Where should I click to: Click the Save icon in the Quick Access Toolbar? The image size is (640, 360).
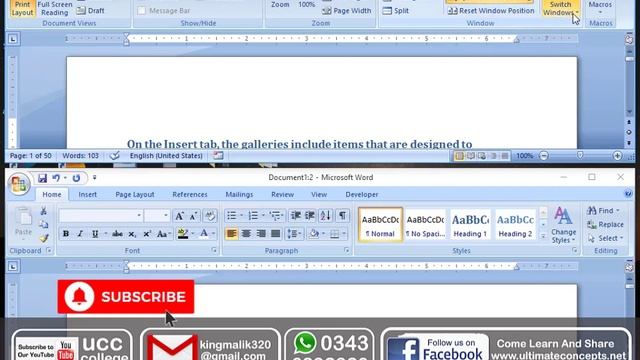click(x=42, y=178)
